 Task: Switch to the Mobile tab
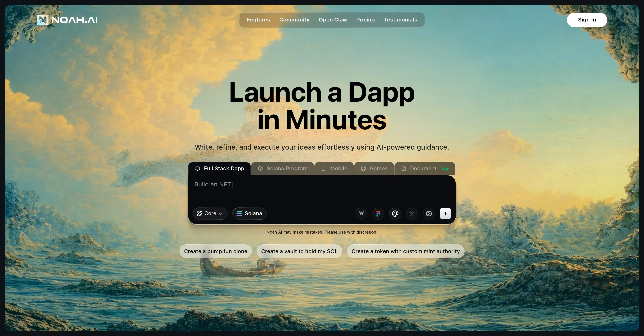pos(334,169)
